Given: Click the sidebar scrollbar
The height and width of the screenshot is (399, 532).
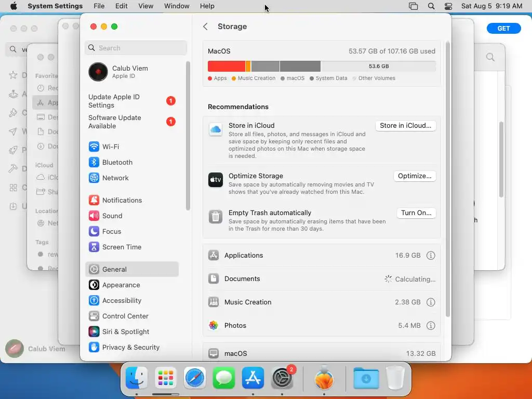Looking at the screenshot, I should [188, 136].
